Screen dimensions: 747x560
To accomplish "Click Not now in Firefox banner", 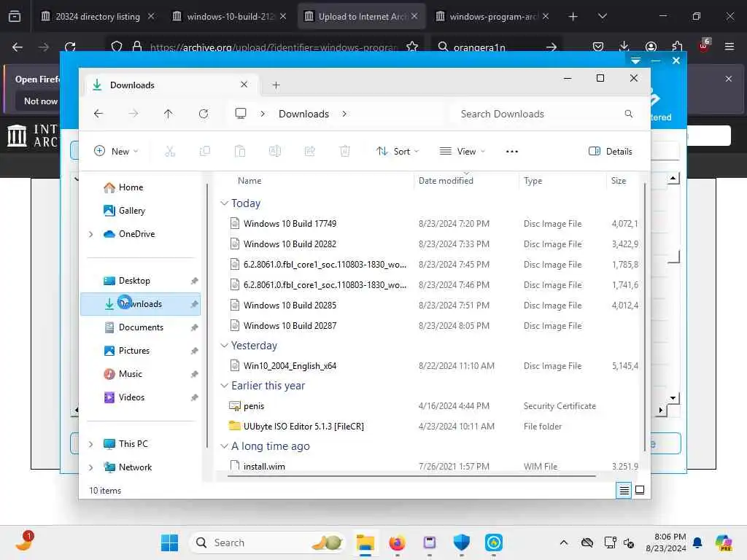I will tap(41, 101).
